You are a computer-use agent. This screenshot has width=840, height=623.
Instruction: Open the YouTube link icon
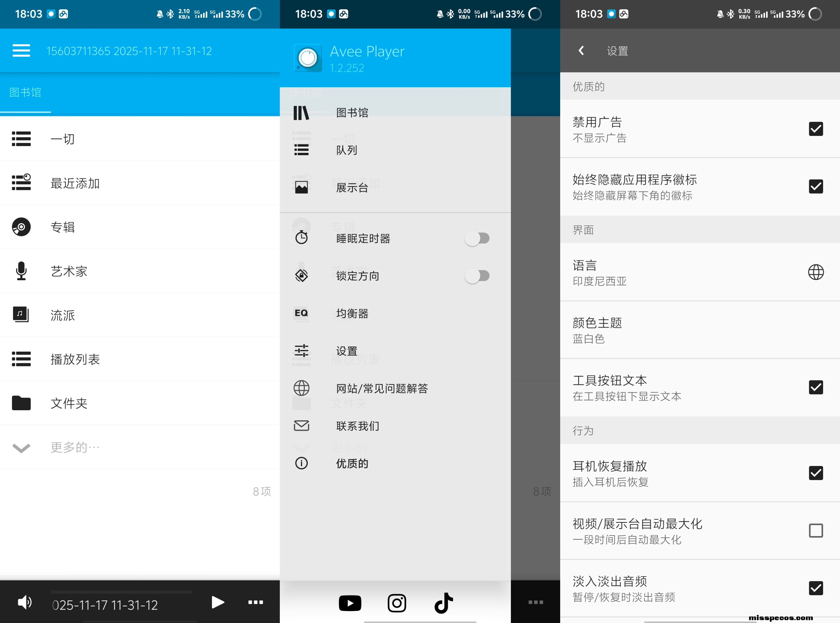coord(350,603)
